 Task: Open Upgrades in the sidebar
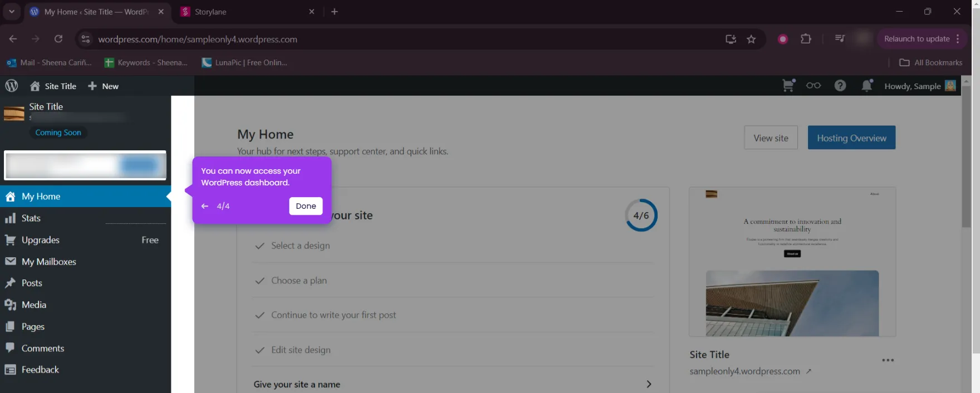tap(85, 240)
